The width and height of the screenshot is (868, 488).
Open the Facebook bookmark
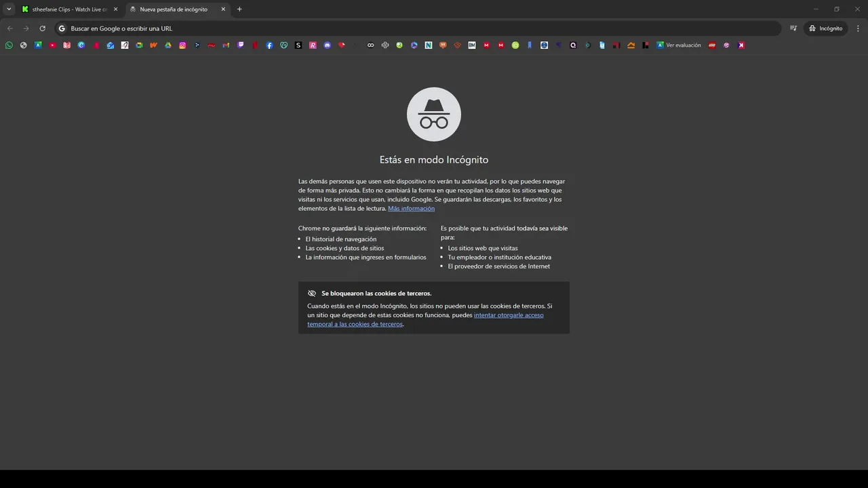pyautogui.click(x=269, y=45)
